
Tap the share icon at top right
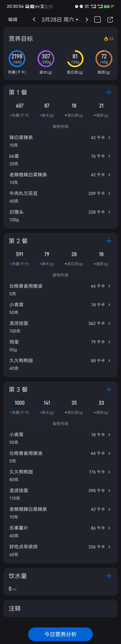point(110,19)
